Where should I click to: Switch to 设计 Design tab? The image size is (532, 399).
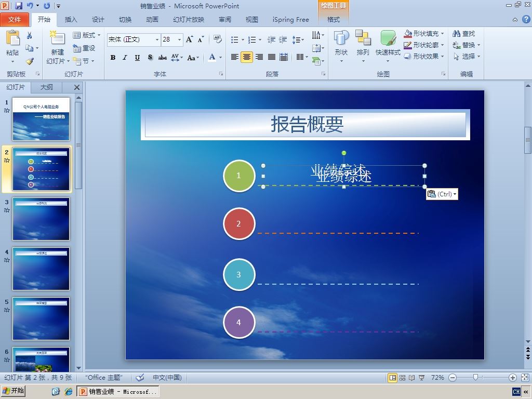click(x=98, y=20)
